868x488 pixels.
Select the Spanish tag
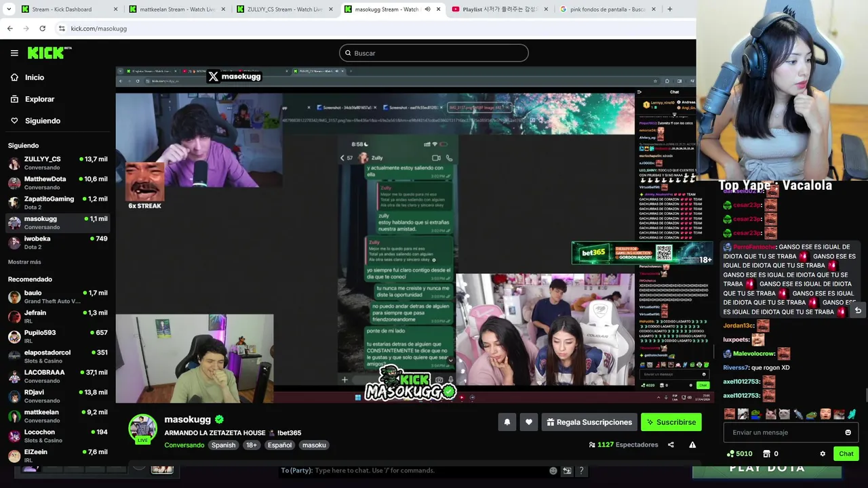click(223, 445)
